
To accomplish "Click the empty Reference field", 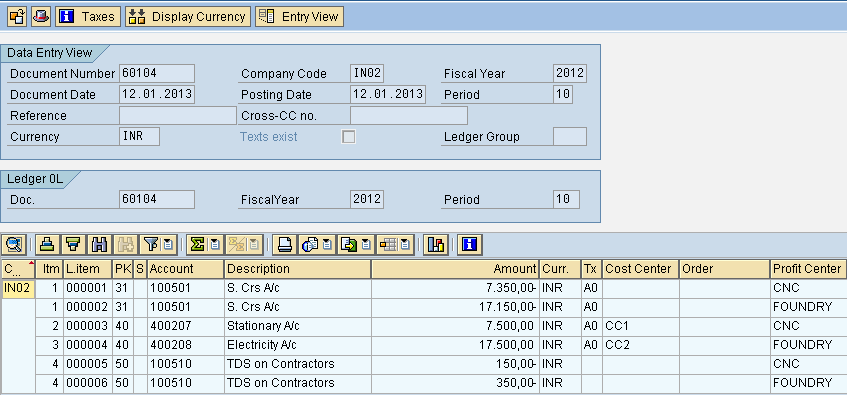I will [178, 115].
